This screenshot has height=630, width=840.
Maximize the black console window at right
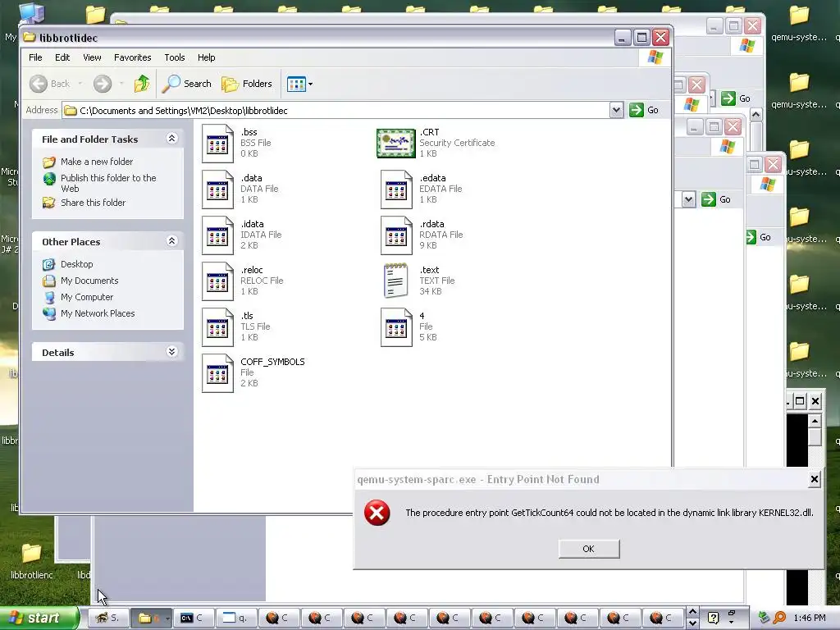(800, 400)
